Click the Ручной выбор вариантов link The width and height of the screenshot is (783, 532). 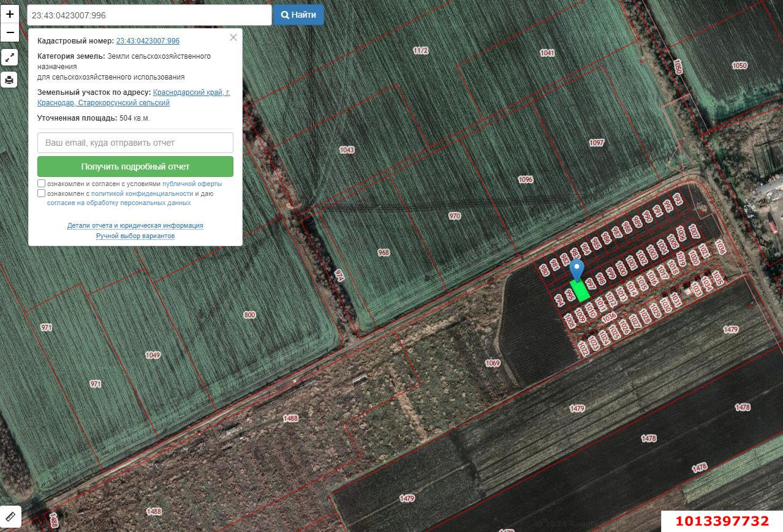(135, 236)
